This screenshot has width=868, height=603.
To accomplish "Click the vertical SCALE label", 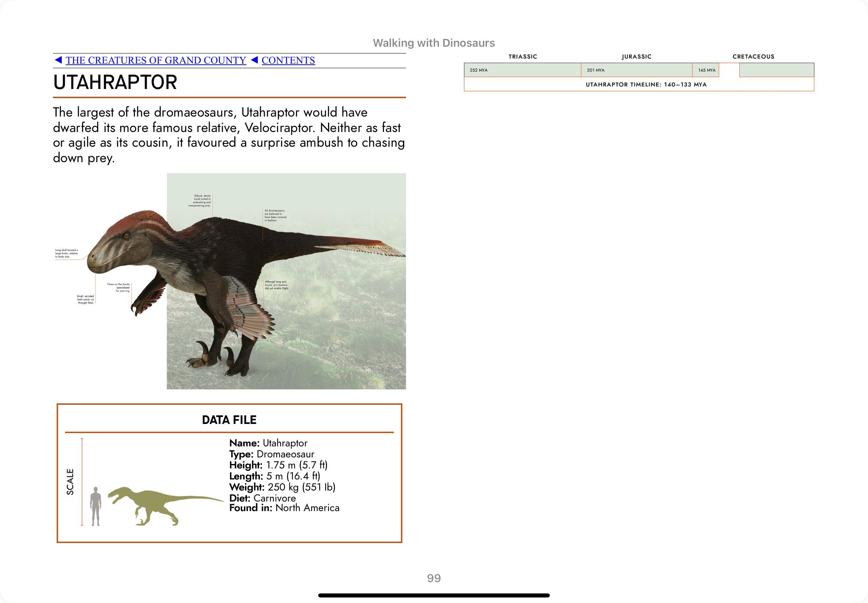I will tap(70, 482).
